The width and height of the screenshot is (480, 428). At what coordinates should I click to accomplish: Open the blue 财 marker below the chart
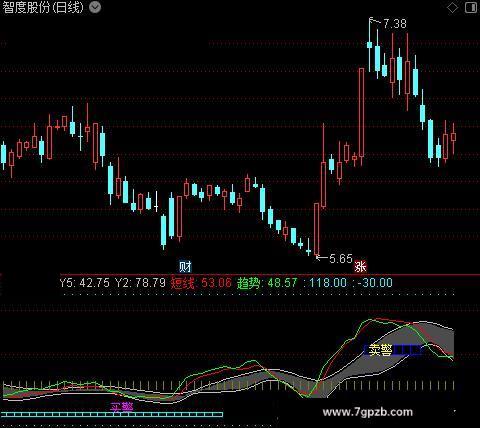point(185,266)
